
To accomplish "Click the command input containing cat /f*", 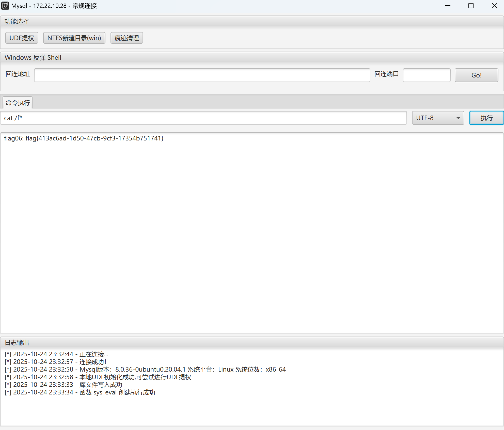I will click(203, 118).
